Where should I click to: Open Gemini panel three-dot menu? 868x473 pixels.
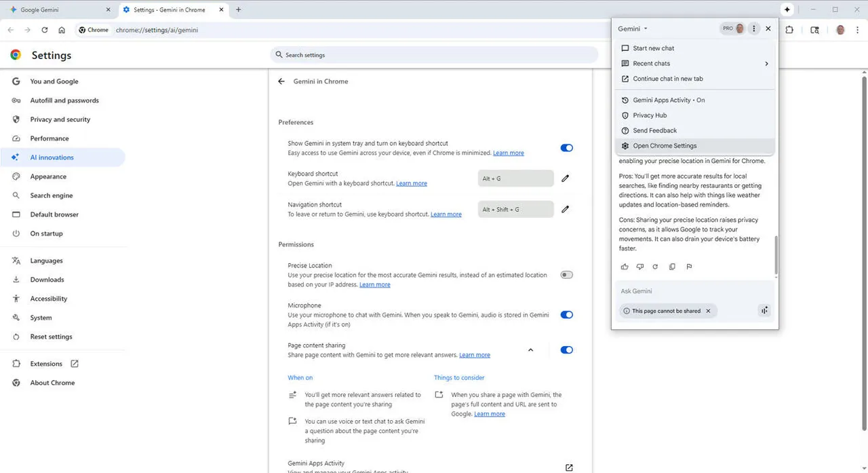pos(754,29)
